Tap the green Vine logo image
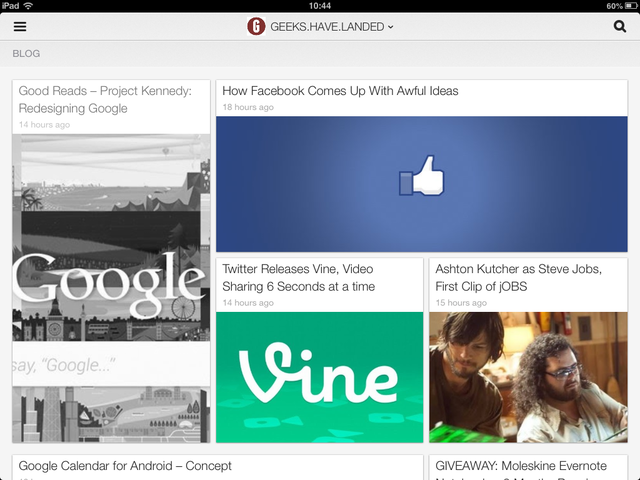Viewport: 640px width, 480px height. coord(320,377)
